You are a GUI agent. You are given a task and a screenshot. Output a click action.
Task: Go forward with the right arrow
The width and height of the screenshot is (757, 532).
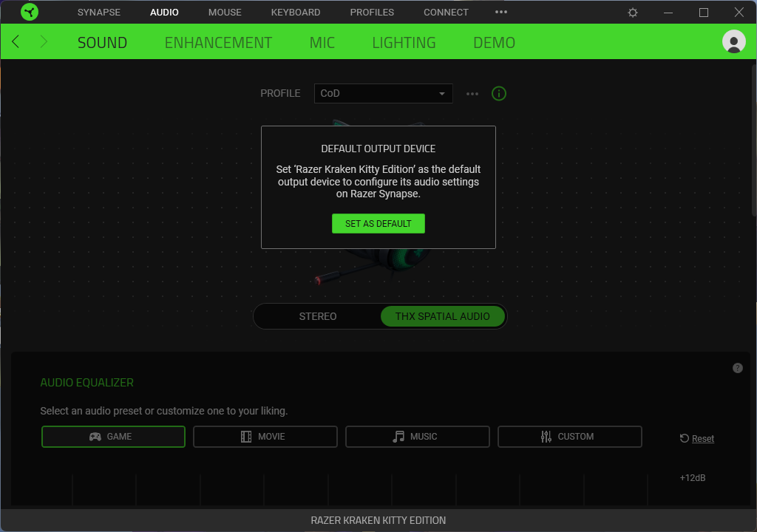[44, 42]
